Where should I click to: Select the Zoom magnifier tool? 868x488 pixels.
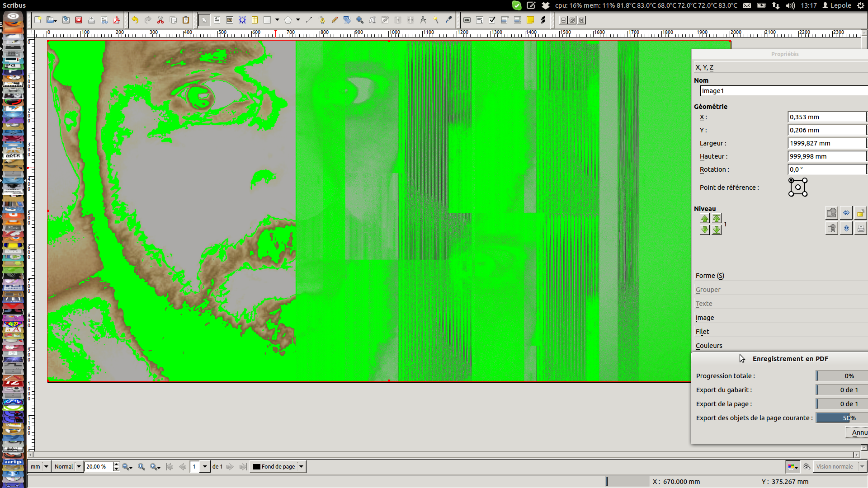(360, 20)
